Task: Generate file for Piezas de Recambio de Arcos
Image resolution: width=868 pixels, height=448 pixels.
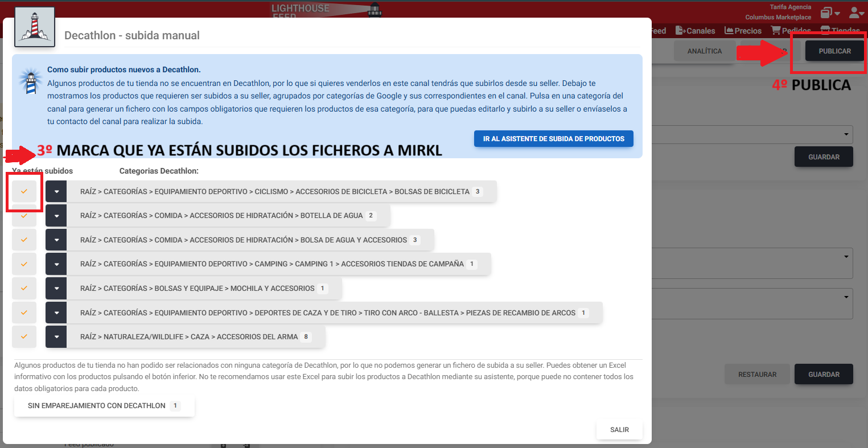Action: (335, 313)
